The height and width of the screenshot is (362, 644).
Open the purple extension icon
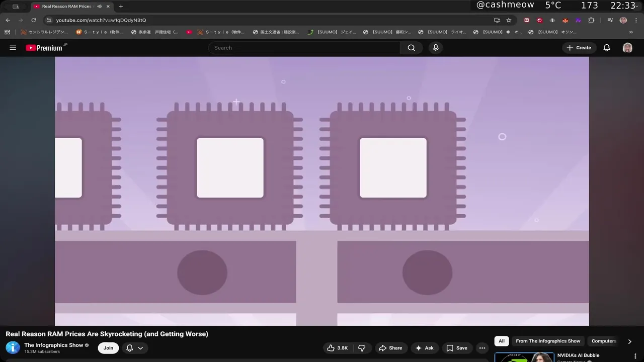578,20
